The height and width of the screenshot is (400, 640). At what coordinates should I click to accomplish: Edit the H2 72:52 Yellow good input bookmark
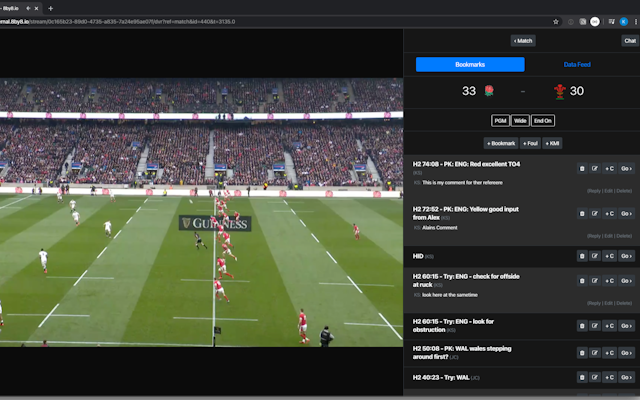(x=595, y=213)
